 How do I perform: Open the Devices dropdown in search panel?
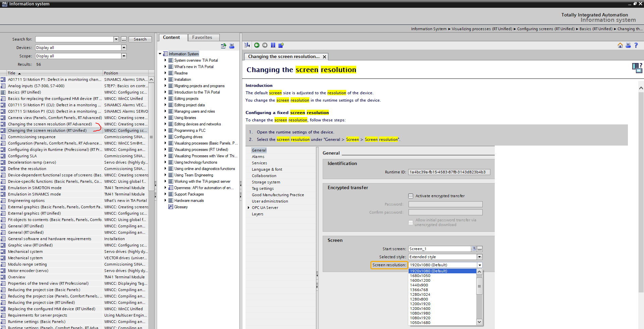pyautogui.click(x=124, y=48)
